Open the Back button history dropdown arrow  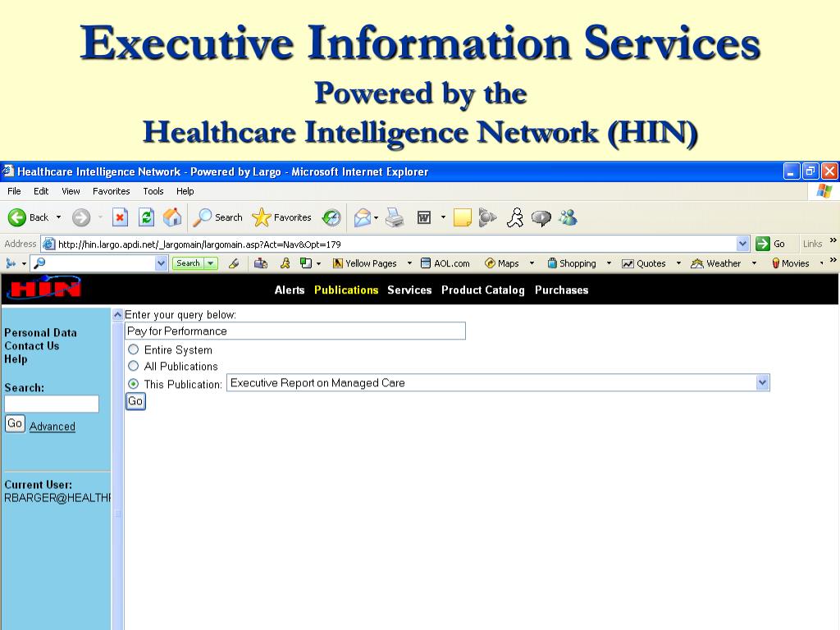58,217
